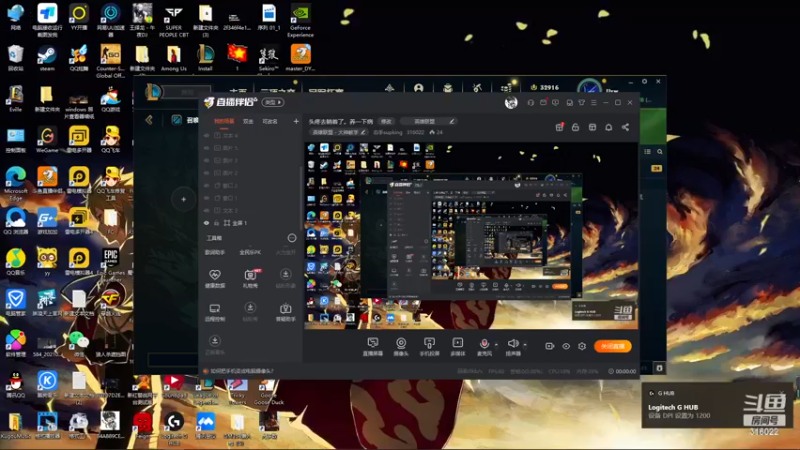The image size is (800, 450).
Task: Open League client list view icon
Action: [647, 152]
